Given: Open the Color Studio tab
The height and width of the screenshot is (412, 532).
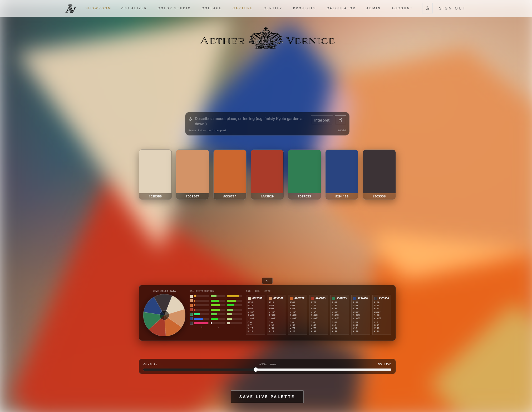Looking at the screenshot, I should coord(174,8).
